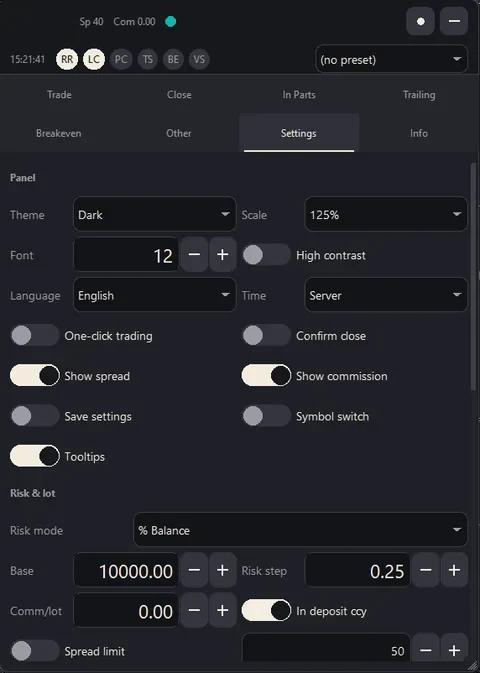480x673 pixels.
Task: Click the round dot button at top right
Action: pyautogui.click(x=420, y=21)
